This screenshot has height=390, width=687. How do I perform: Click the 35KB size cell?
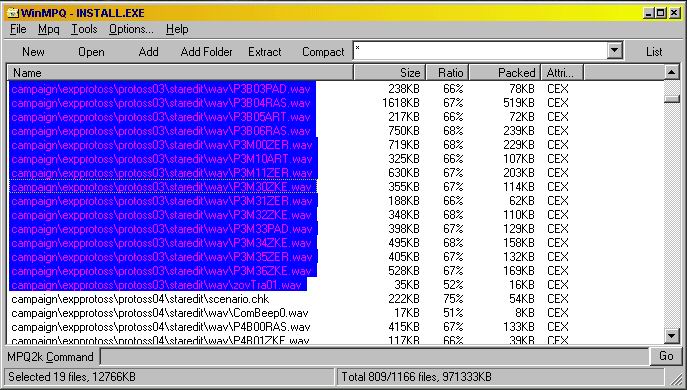tap(407, 285)
